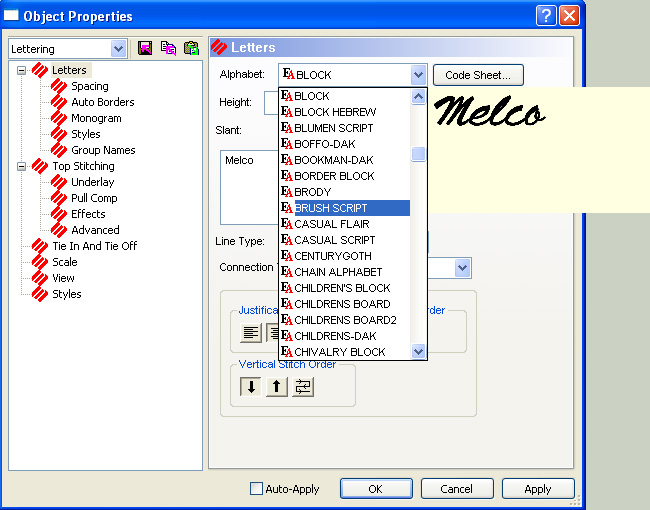Click the title bar help question button
Viewport: 650px width, 510px height.
(x=546, y=16)
